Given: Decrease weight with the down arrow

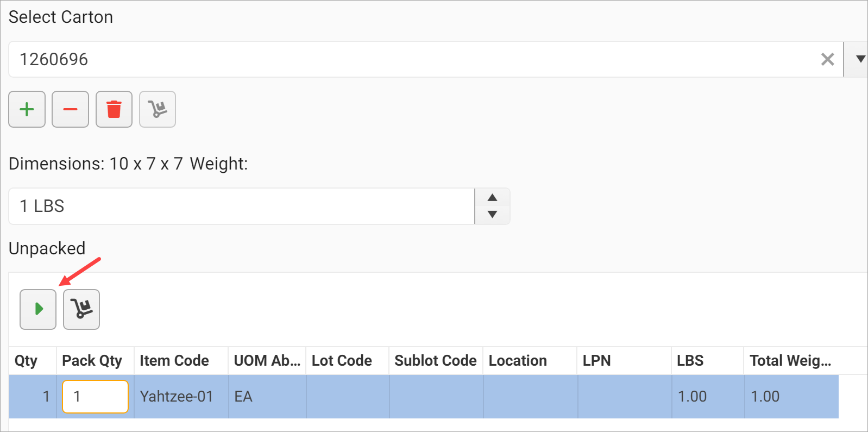Looking at the screenshot, I should pos(492,215).
